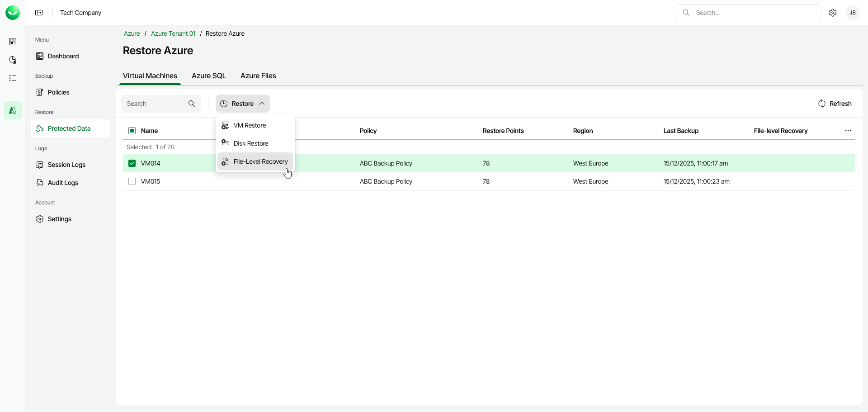The image size is (868, 412).
Task: Click the global search field
Action: pos(748,13)
